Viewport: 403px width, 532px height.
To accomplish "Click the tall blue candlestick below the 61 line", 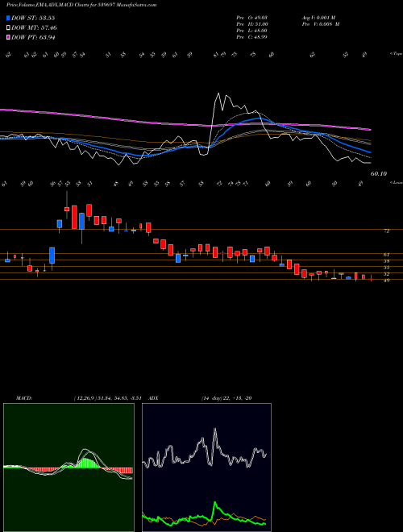I will point(52,256).
